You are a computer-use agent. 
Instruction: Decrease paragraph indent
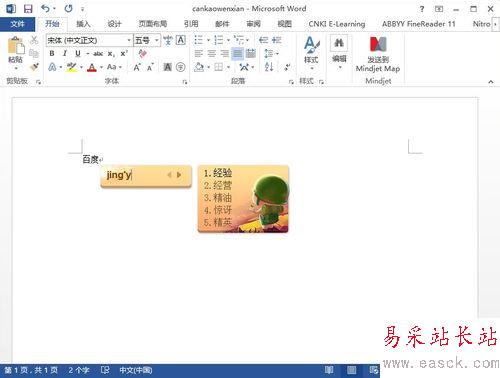(x=264, y=40)
